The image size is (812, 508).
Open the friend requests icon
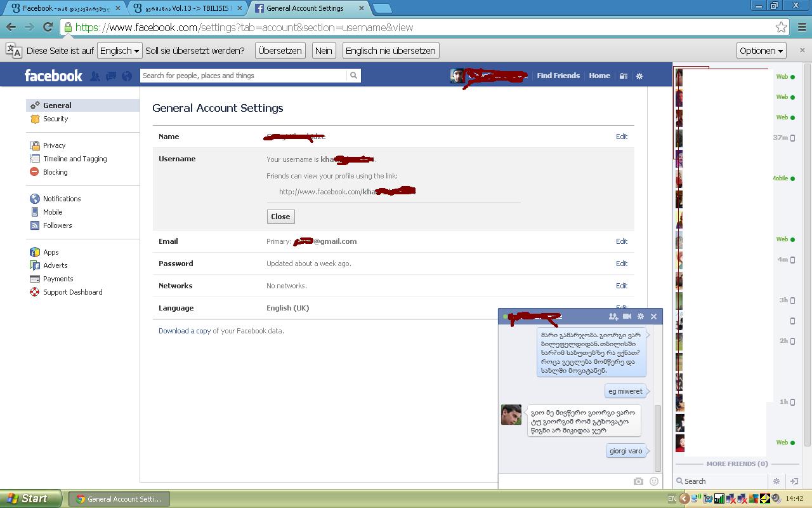click(95, 76)
